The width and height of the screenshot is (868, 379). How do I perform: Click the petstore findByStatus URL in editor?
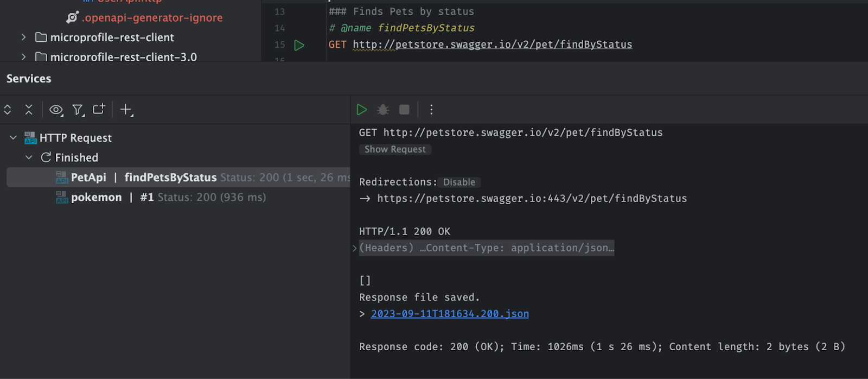coord(493,45)
